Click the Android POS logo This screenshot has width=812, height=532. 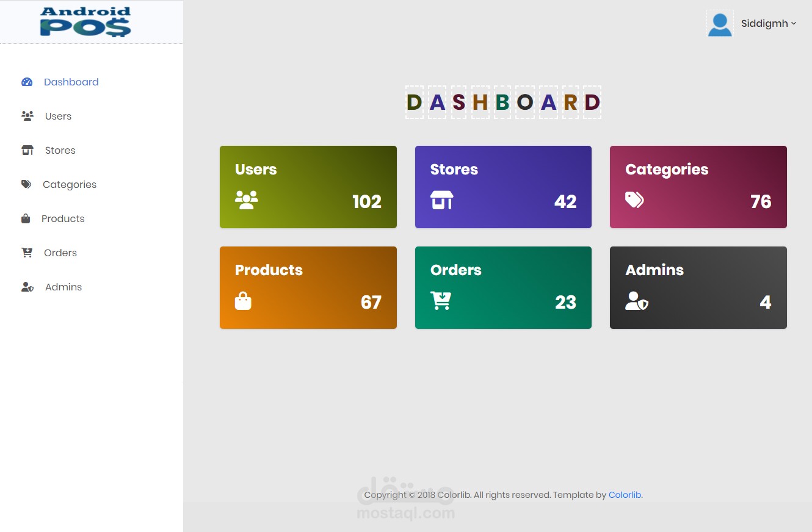[x=85, y=22]
